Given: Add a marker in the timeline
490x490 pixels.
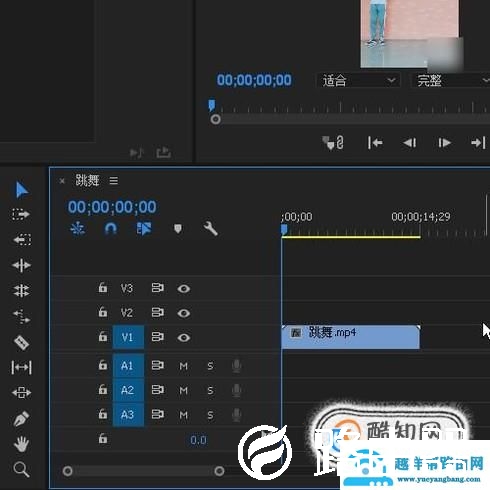Looking at the screenshot, I should click(178, 229).
